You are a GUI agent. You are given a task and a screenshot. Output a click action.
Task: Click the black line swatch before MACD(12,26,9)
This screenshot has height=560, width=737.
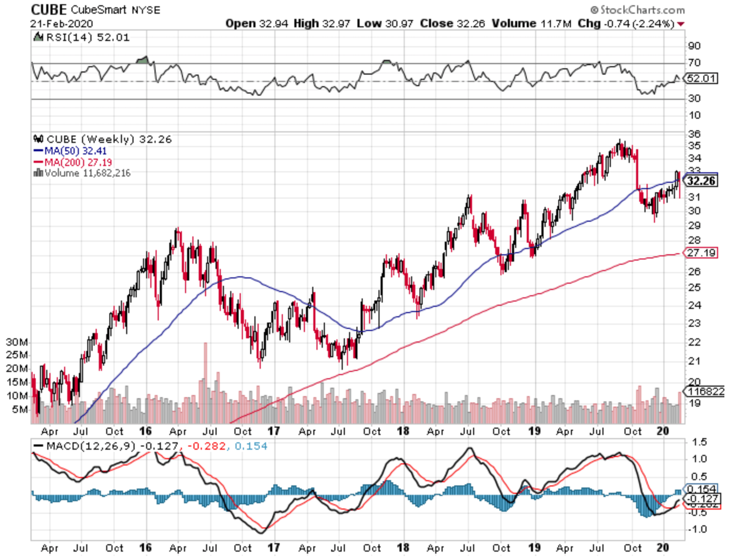pos(38,446)
